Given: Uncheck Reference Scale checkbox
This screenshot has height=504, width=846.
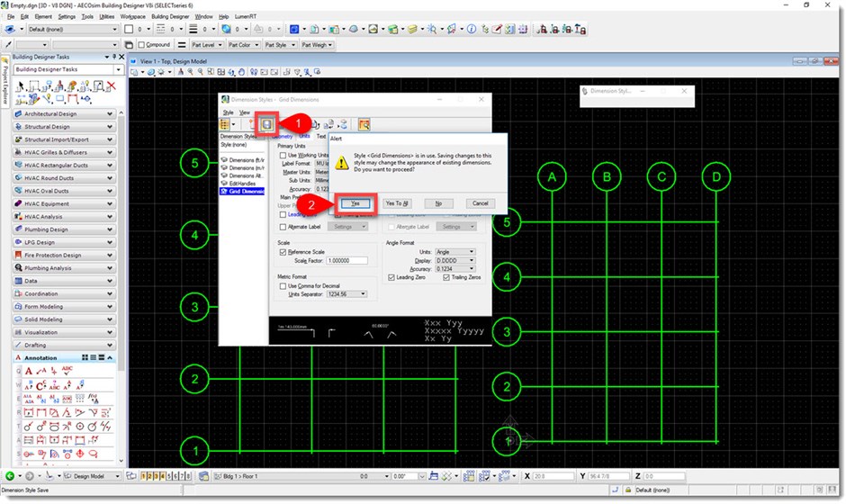Looking at the screenshot, I should [x=283, y=252].
